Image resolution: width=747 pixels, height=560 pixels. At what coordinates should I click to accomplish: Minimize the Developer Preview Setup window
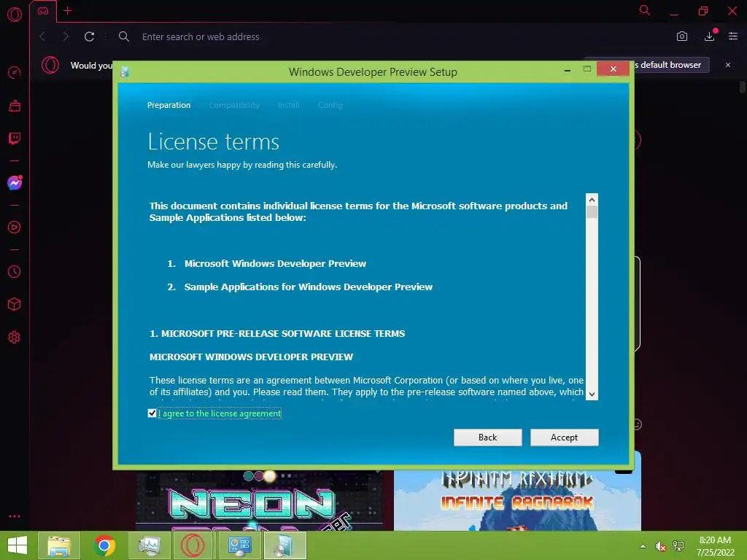pyautogui.click(x=568, y=70)
